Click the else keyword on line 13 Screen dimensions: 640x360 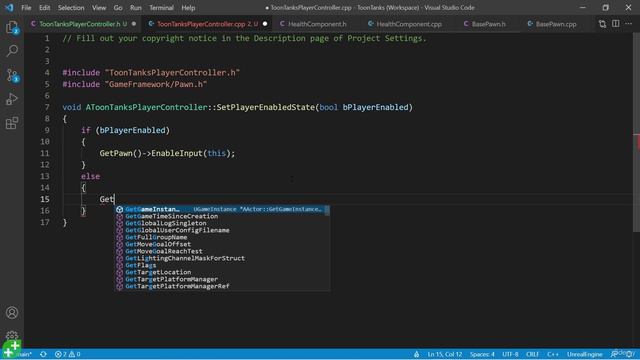[90, 176]
